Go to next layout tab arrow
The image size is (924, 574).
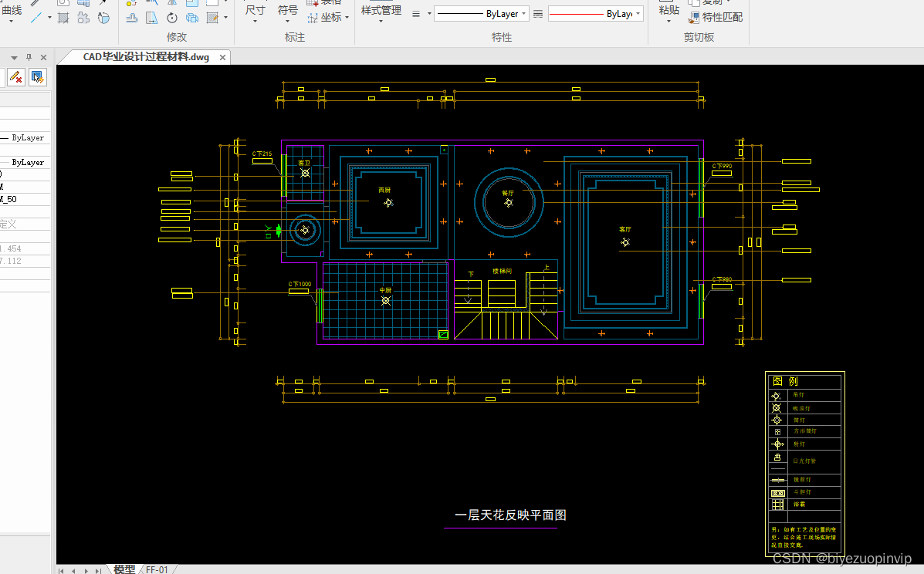86,570
